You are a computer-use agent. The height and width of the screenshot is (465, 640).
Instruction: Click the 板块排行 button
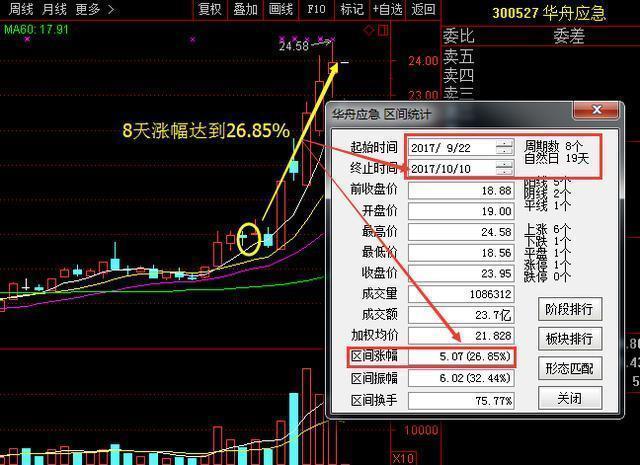[x=570, y=338]
